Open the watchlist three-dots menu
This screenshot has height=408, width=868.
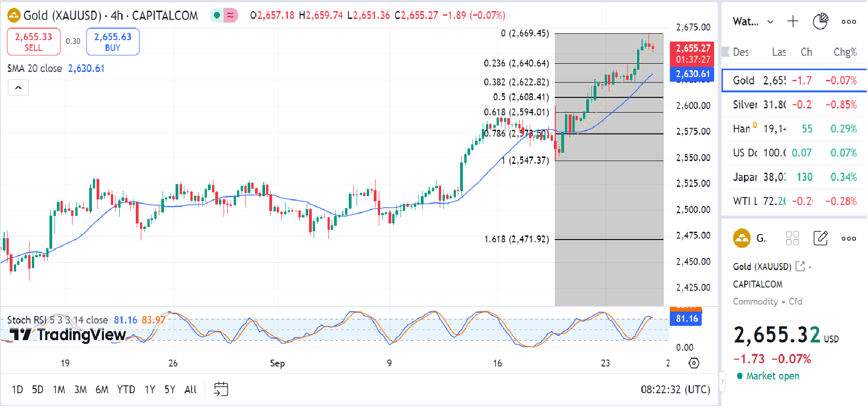[x=849, y=22]
